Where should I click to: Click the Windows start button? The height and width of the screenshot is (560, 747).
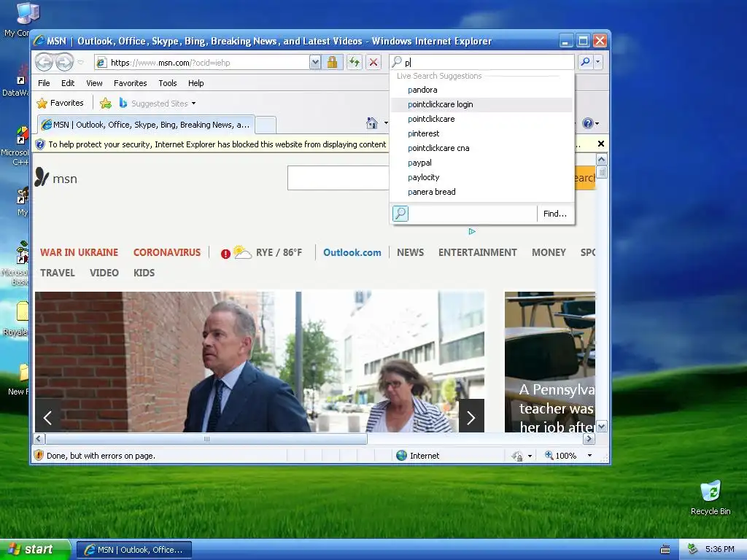pos(34,549)
